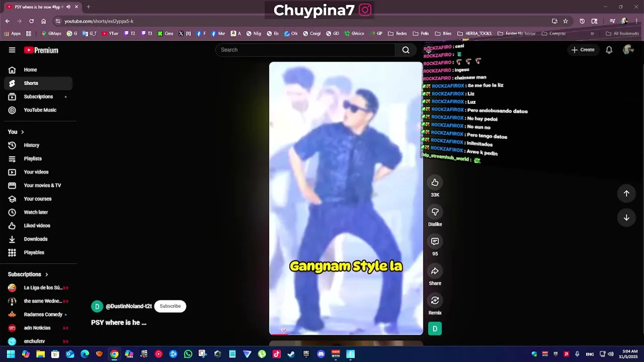Open enchufetv channel
The width and height of the screenshot is (644, 362).
click(38, 341)
